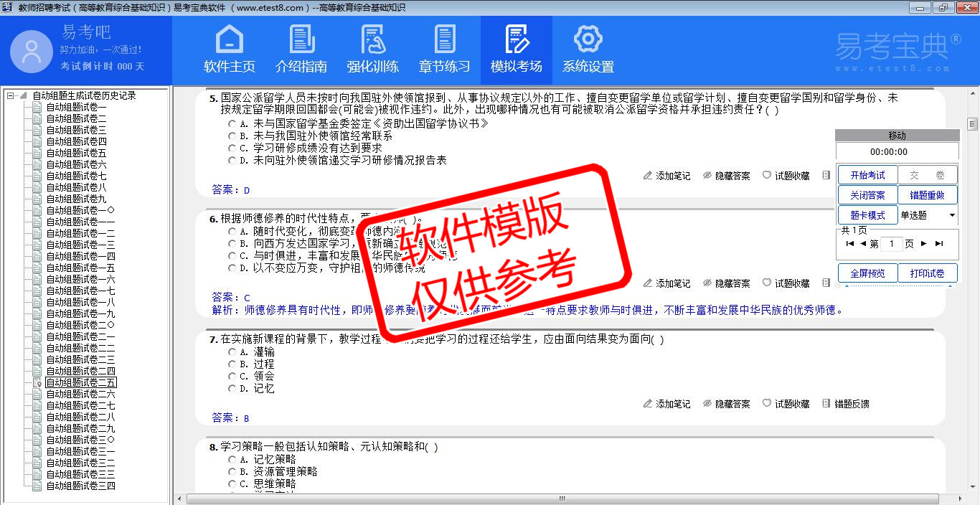Select option D 记忆 for question 7
This screenshot has width=980, height=505.
[232, 389]
